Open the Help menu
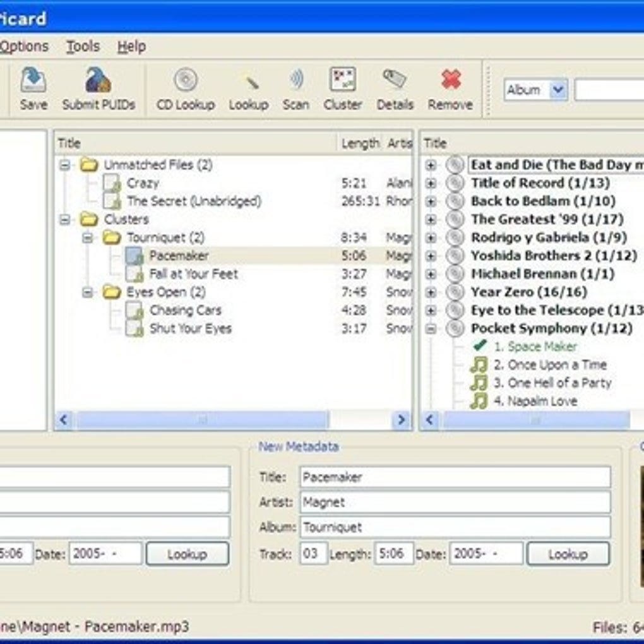 coord(131,47)
